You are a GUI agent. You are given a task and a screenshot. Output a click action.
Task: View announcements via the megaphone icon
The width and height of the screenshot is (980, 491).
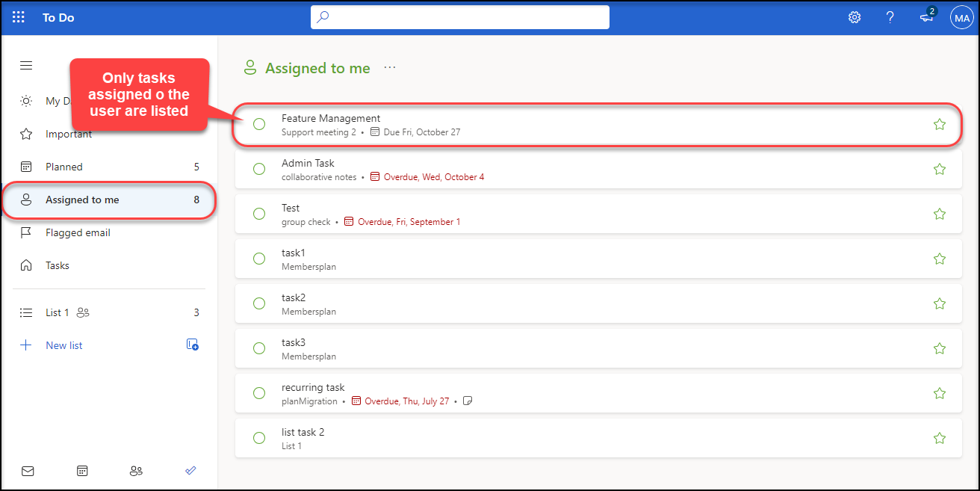click(x=926, y=17)
